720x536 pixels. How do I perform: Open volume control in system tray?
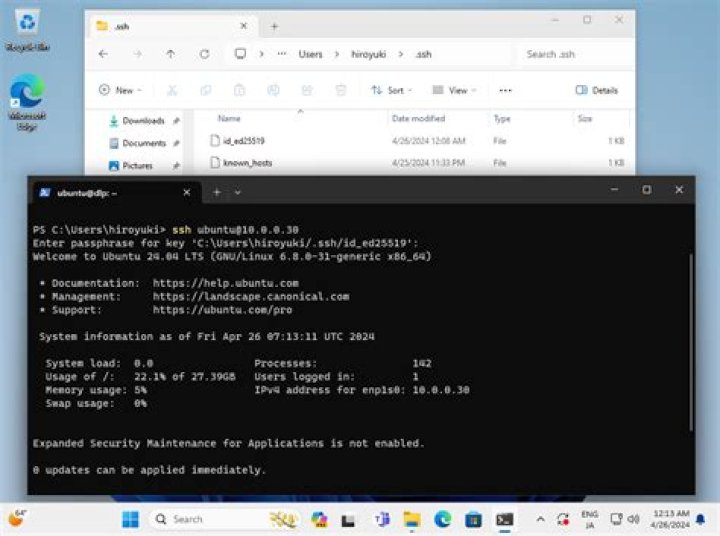click(x=633, y=519)
